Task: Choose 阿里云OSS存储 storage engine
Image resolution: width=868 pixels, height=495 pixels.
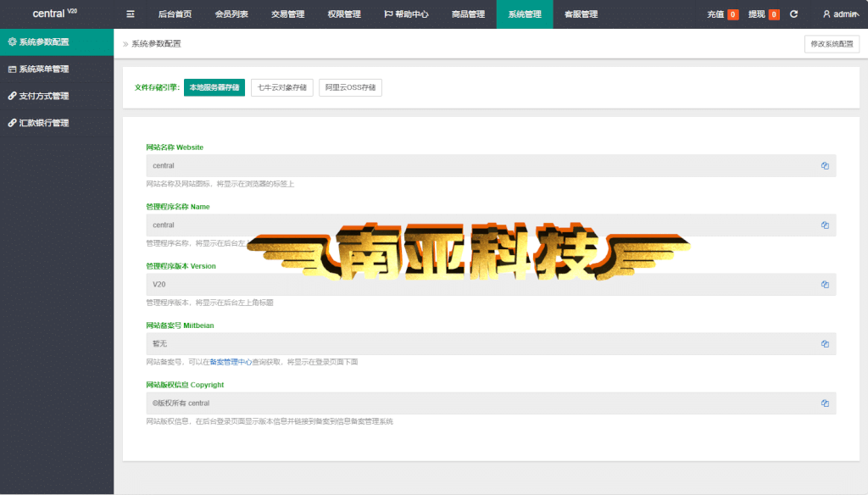Action: pos(350,87)
